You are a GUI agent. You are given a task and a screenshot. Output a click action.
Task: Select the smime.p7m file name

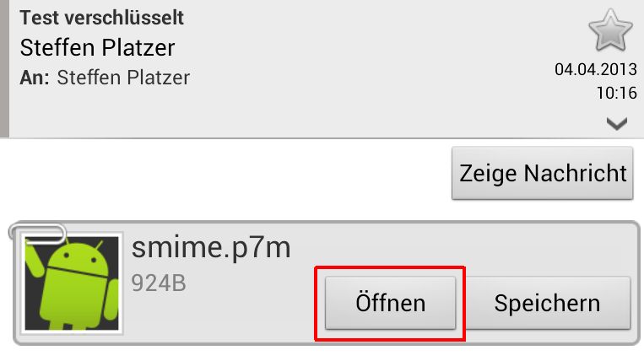tap(211, 249)
